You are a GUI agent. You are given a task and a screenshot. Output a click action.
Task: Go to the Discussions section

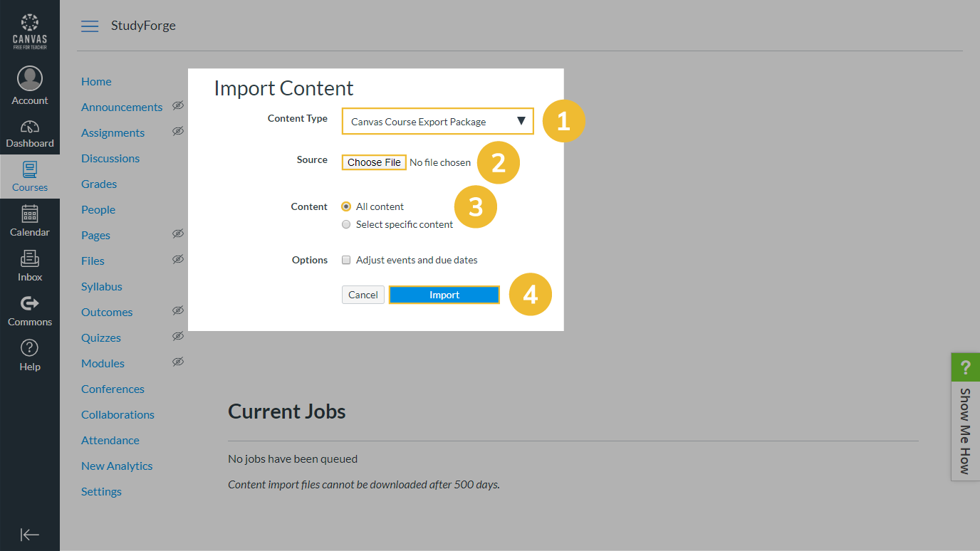110,158
